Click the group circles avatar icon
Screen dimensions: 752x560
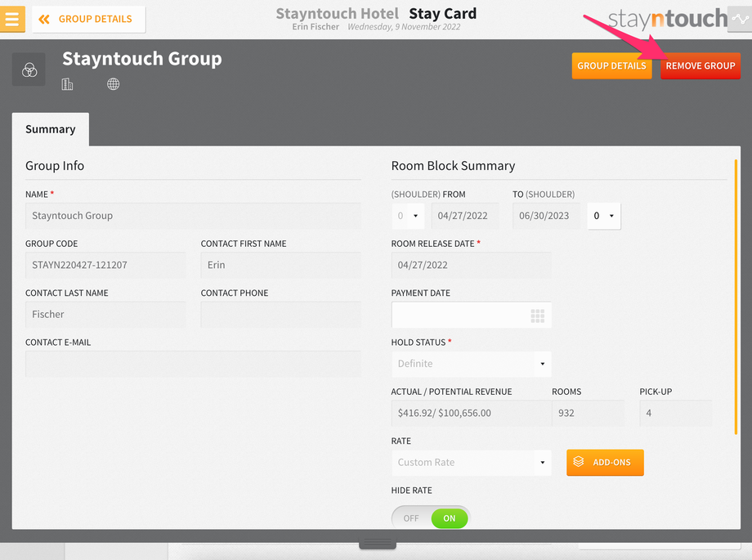(x=29, y=70)
